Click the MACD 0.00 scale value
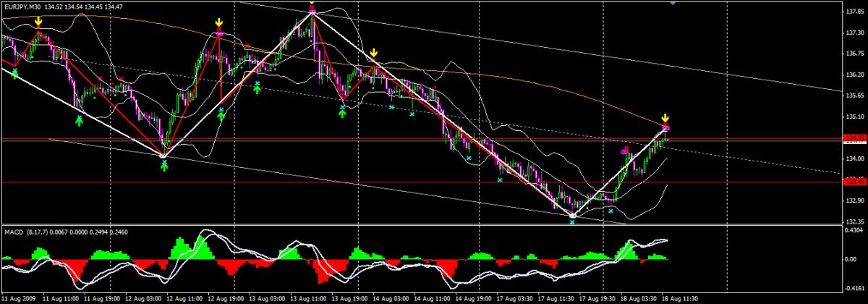 (851, 258)
